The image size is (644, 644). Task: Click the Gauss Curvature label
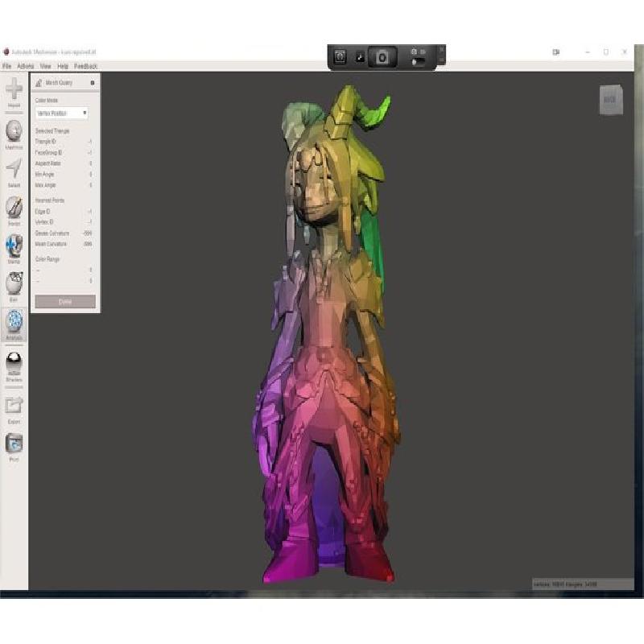pos(52,233)
